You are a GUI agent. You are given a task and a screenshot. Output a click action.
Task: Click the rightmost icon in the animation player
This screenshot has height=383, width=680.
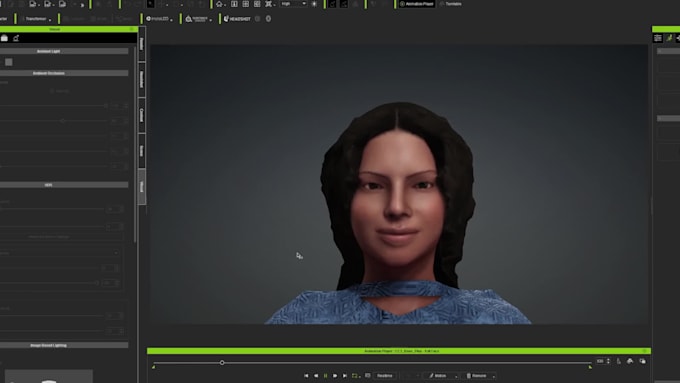[642, 361]
